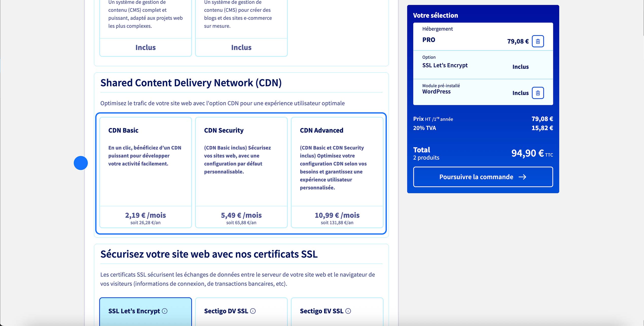Click the blue dot marker beside CDN section
This screenshot has width=644, height=326.
point(81,163)
